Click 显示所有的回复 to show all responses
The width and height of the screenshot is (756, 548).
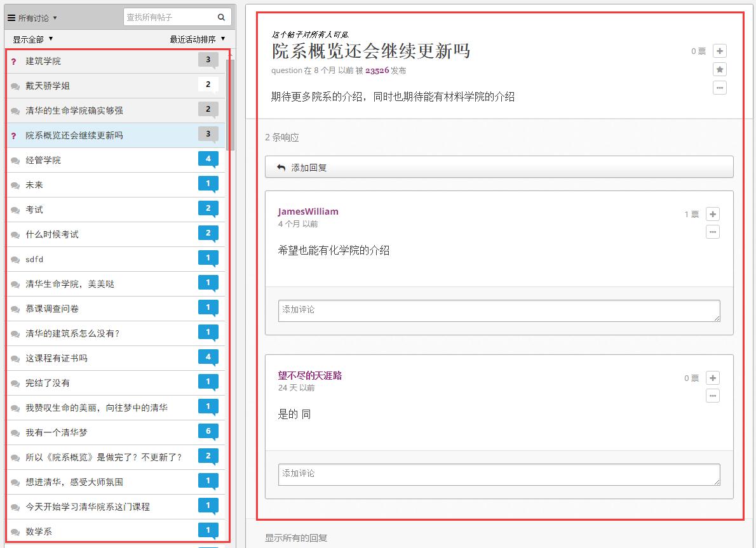coord(296,538)
